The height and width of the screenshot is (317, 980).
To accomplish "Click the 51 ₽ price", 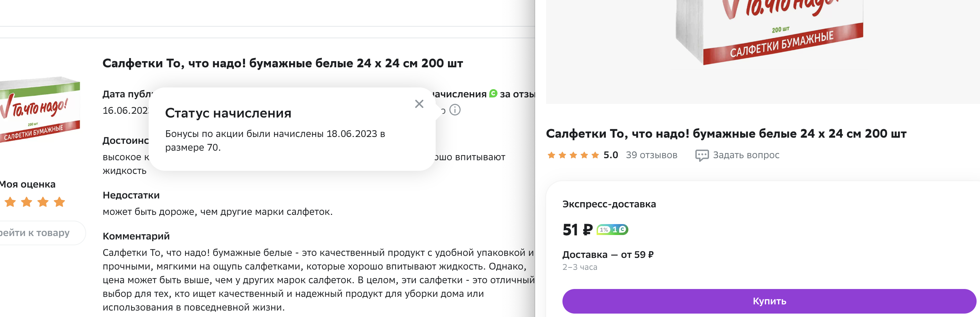I will click(x=577, y=230).
